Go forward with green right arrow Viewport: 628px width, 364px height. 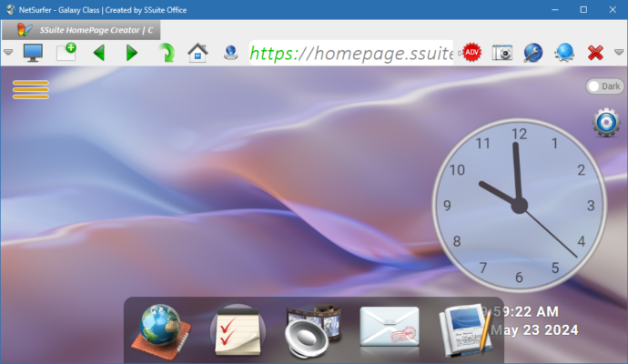point(131,53)
